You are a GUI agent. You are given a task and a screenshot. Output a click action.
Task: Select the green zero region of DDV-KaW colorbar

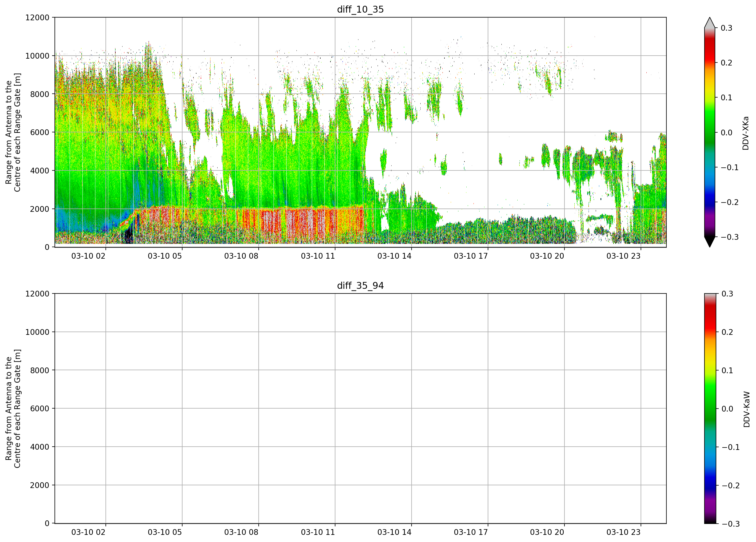click(710, 409)
